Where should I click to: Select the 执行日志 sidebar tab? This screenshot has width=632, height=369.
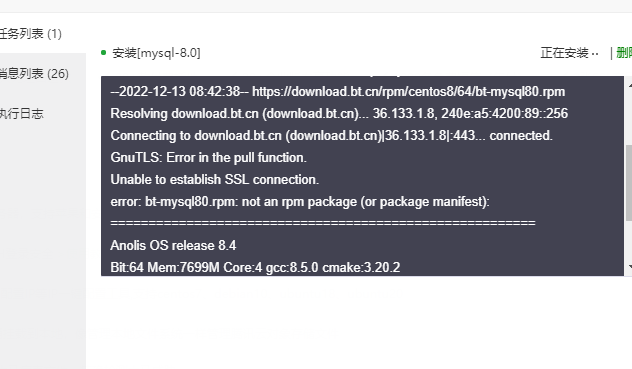[21, 113]
